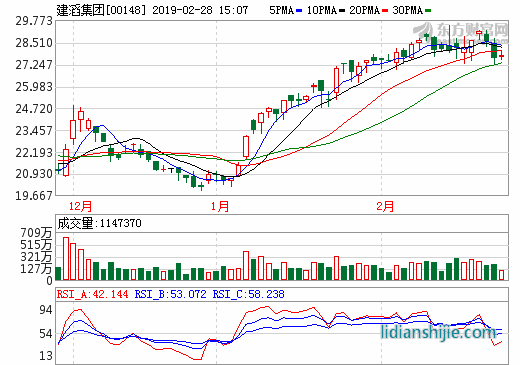Click the rightmost volume bar
The height and width of the screenshot is (365, 520).
[501, 275]
